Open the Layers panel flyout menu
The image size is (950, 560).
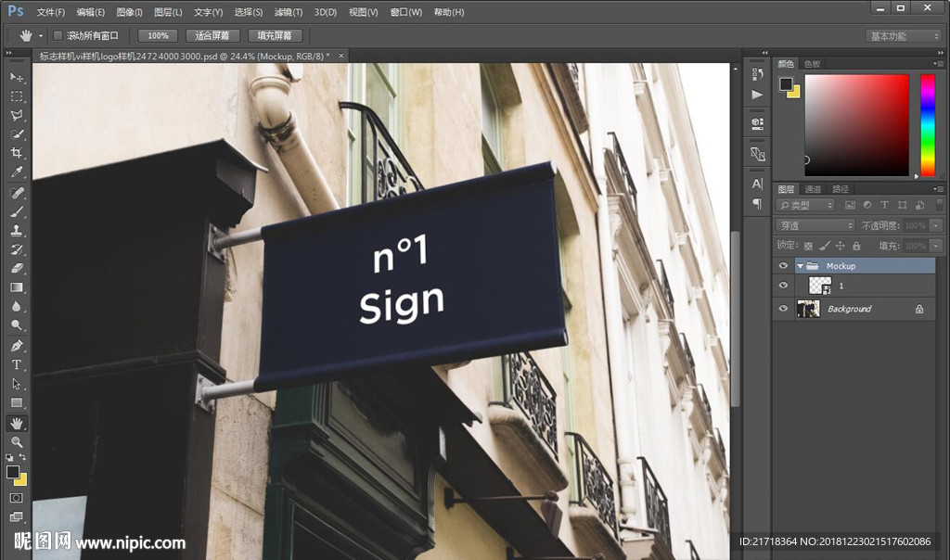click(x=939, y=189)
